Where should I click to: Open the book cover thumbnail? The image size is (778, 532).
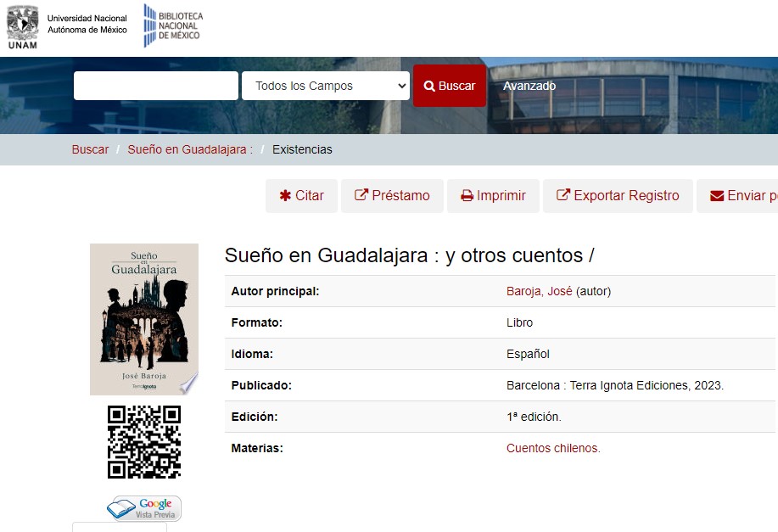tap(143, 319)
